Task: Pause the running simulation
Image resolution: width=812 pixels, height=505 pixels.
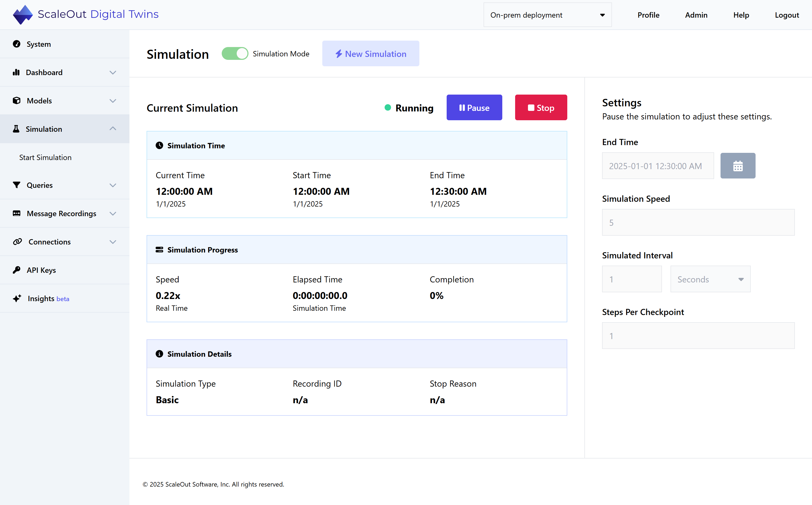Action: pos(474,107)
